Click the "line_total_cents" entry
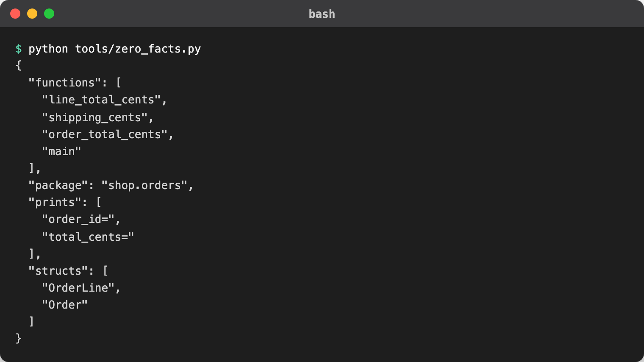Viewport: 644px width, 362px height. (101, 100)
